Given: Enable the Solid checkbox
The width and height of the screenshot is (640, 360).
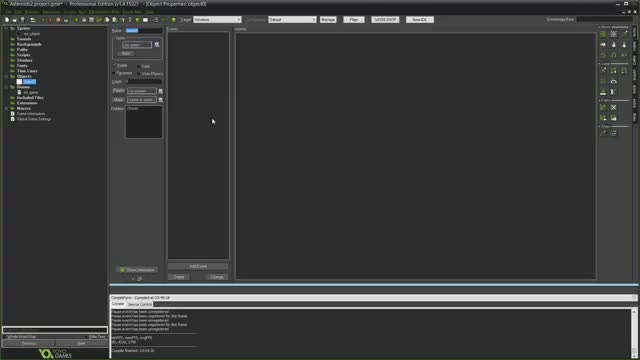Looking at the screenshot, I should (139, 66).
